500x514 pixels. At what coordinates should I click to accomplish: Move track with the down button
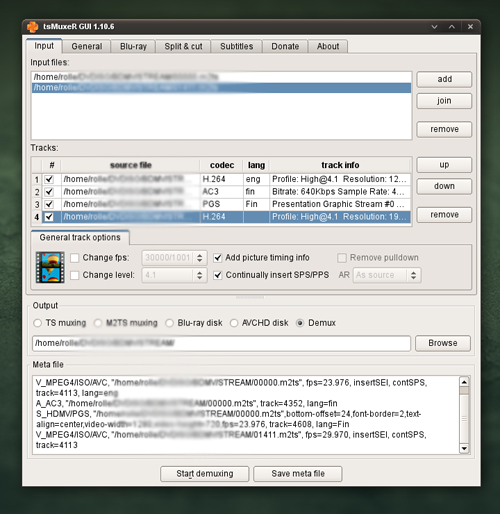(x=444, y=186)
